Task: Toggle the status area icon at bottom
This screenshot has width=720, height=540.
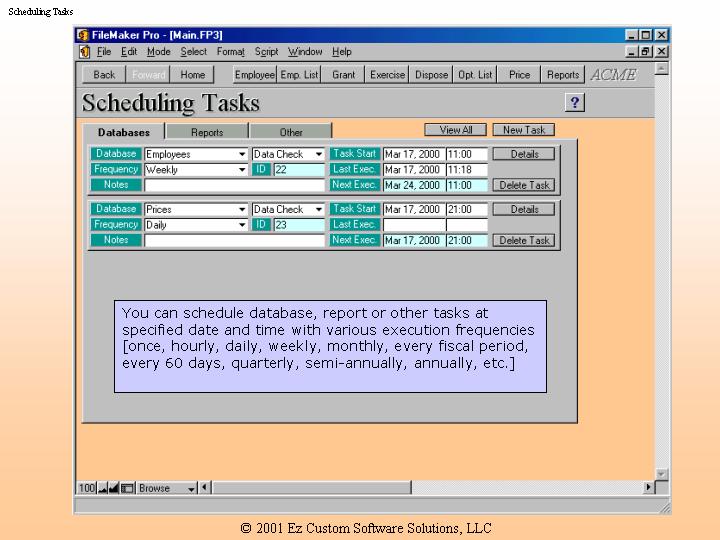Action: click(127, 488)
